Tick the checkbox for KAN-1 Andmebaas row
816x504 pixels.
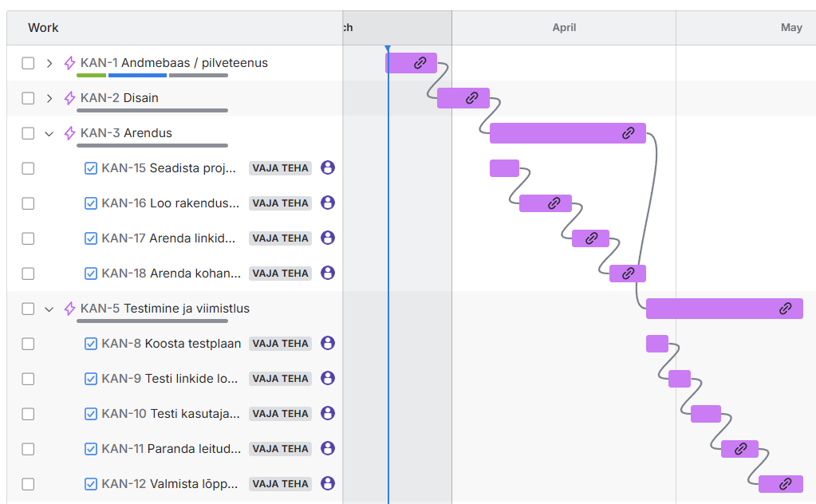(x=28, y=63)
